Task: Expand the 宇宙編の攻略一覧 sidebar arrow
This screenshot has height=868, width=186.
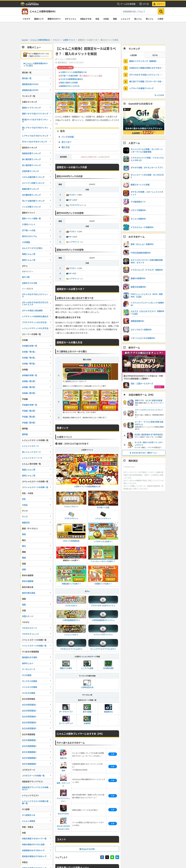Action: [51, 405]
